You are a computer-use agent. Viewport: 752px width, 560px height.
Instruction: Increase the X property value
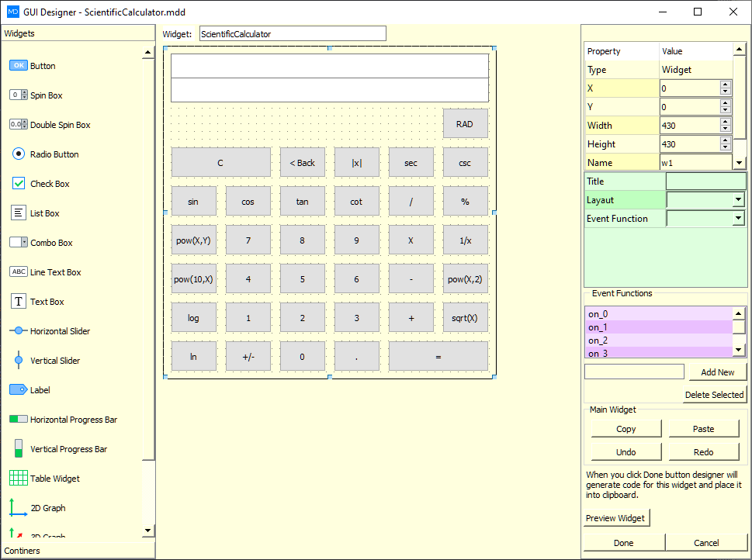tap(725, 85)
